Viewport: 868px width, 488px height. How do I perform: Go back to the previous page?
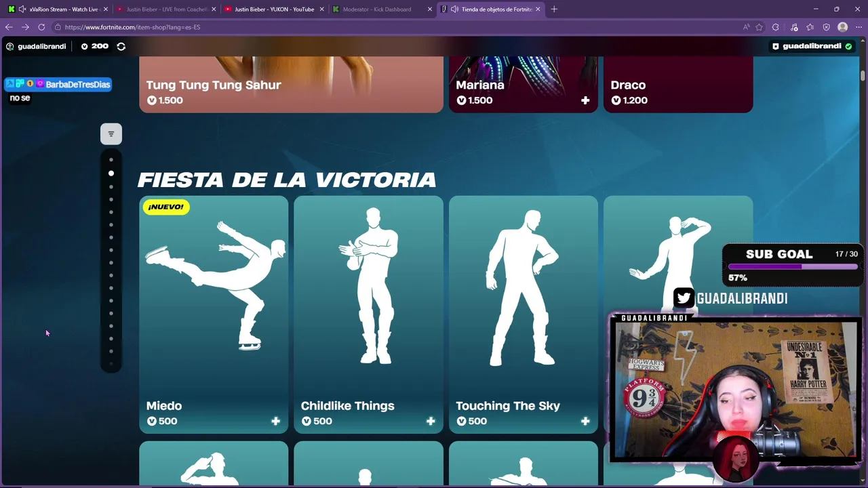pyautogui.click(x=9, y=27)
